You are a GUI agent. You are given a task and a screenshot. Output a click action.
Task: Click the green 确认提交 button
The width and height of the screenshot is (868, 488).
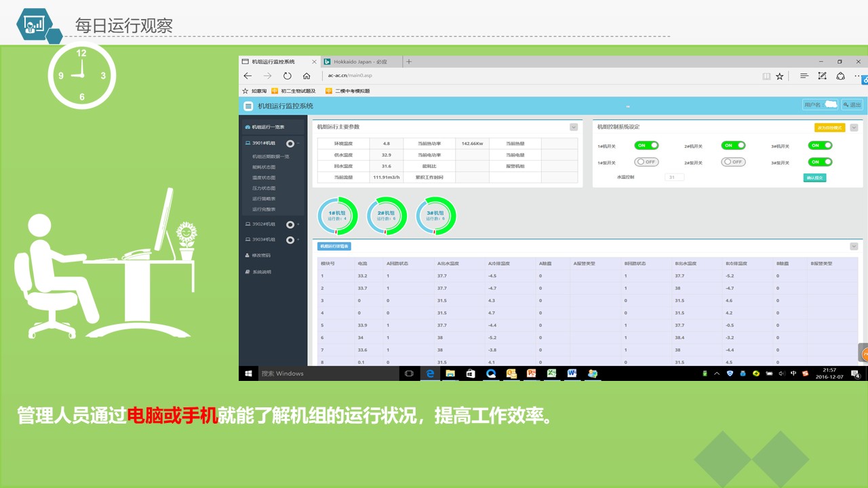click(814, 178)
